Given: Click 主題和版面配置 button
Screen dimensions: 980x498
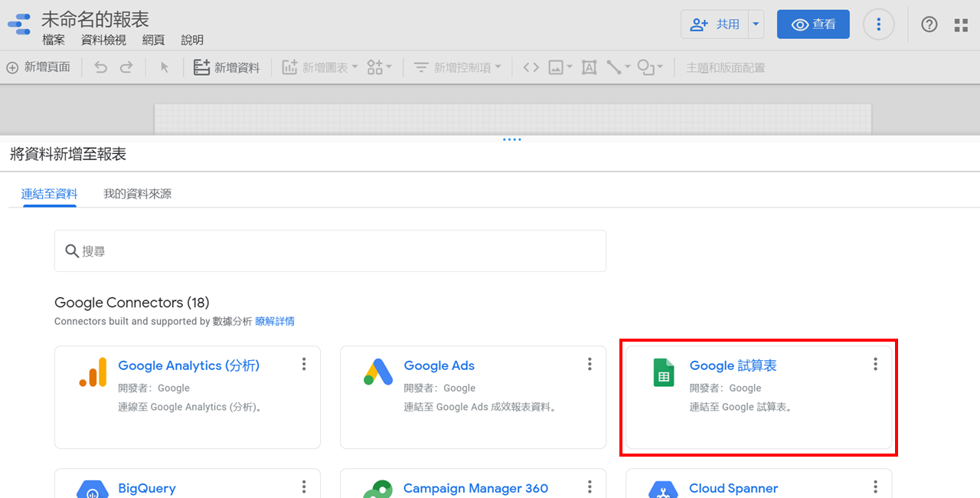Looking at the screenshot, I should coord(725,67).
